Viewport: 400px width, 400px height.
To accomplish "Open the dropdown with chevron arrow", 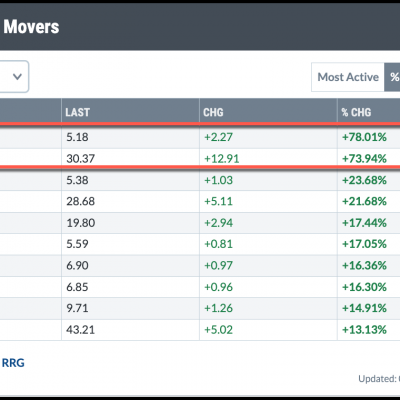I will pyautogui.click(x=14, y=77).
